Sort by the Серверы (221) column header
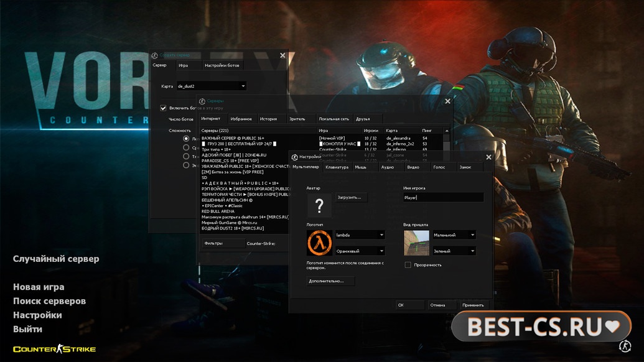Screen dimensions: 644x362 pyautogui.click(x=258, y=131)
